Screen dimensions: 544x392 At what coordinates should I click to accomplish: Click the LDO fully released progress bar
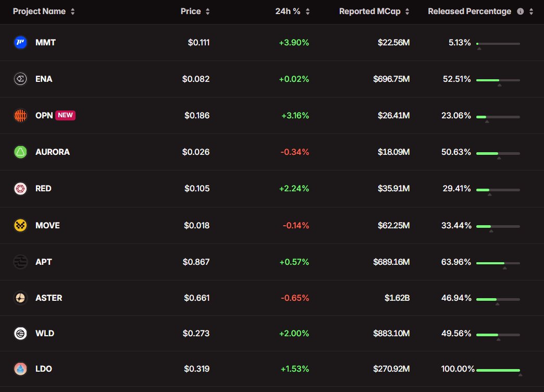[498, 370]
